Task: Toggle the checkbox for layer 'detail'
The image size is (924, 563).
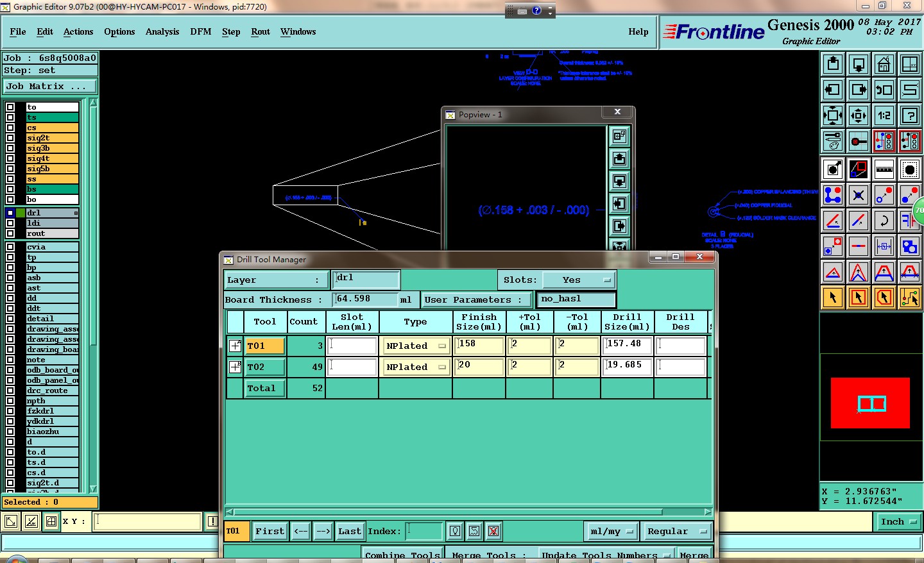Action: [x=10, y=319]
